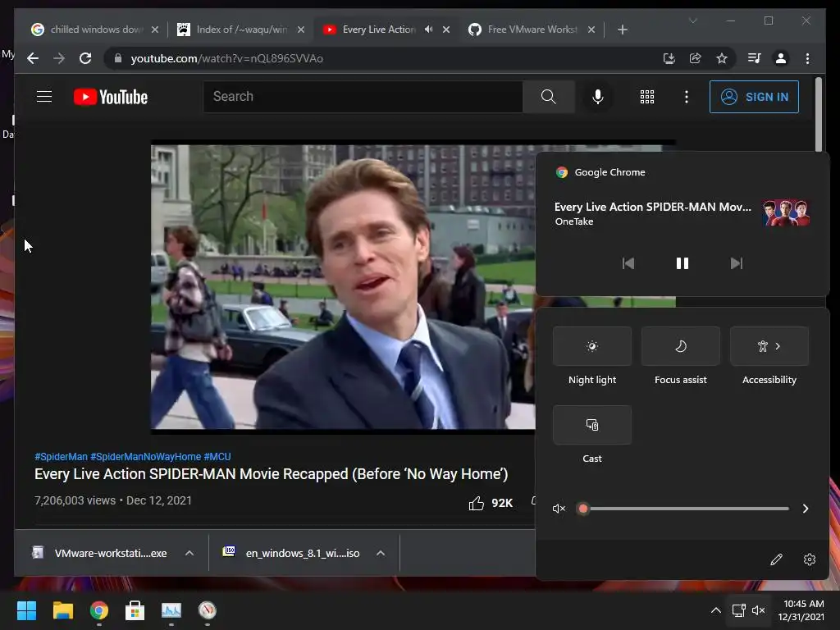
Task: Open all settings gear icon
Action: [x=810, y=559]
